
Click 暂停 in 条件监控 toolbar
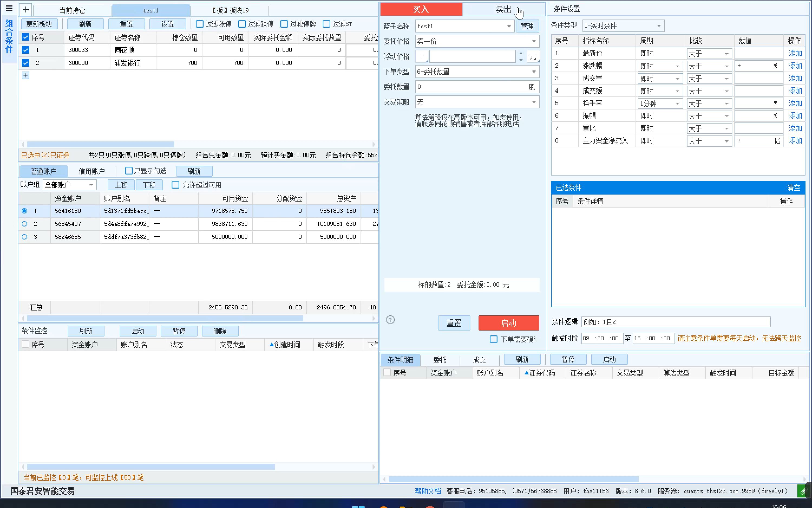(x=179, y=331)
